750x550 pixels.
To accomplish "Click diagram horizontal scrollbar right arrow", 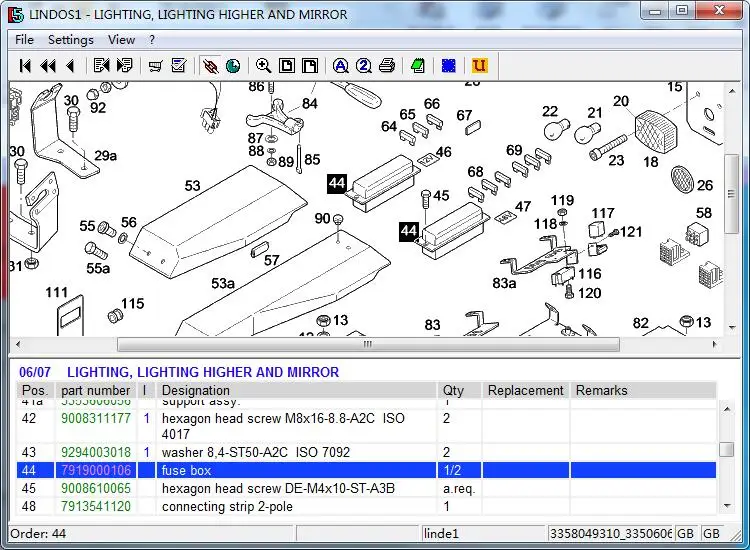I will click(x=715, y=344).
